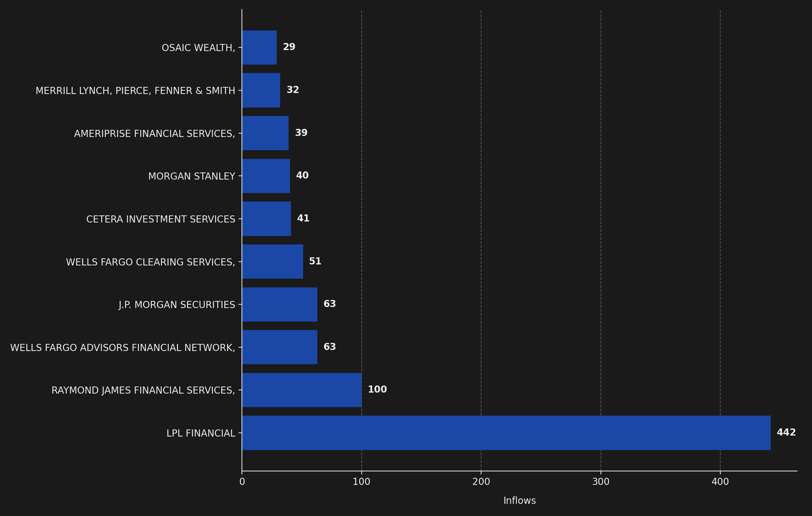Select the value label 41
The width and height of the screenshot is (812, 516).
click(303, 218)
